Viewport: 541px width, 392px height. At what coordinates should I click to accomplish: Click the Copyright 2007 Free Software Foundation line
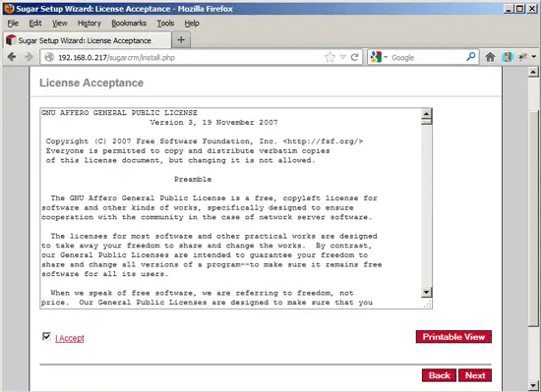coord(205,141)
